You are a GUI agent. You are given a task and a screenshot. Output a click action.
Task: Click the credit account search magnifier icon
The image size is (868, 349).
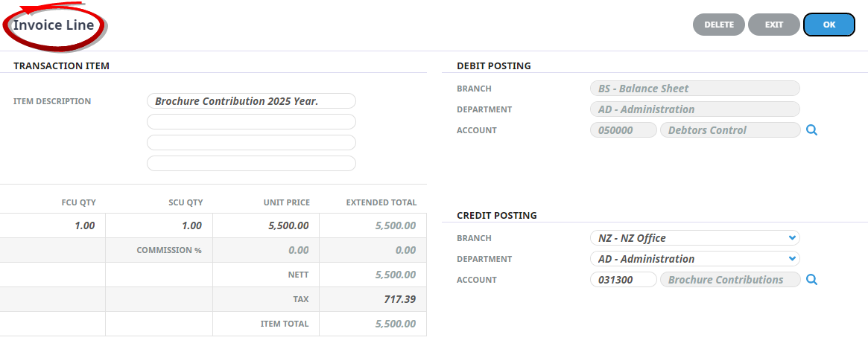pos(812,280)
